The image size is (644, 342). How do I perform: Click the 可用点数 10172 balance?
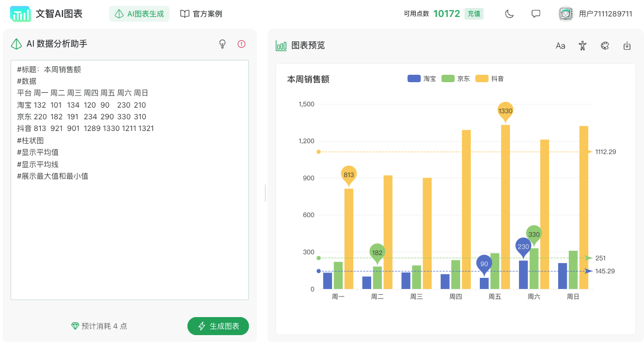coord(432,14)
